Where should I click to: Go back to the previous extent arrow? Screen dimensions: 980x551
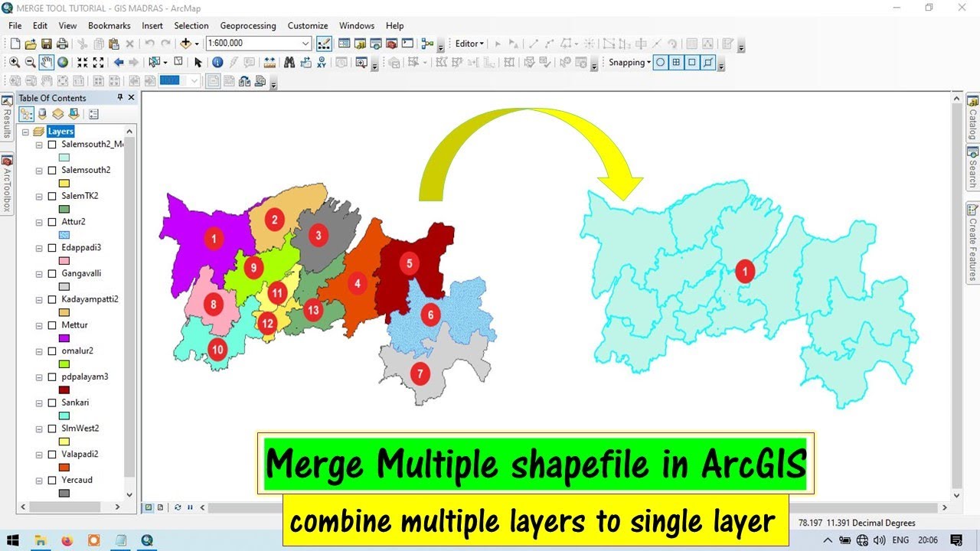(119, 62)
